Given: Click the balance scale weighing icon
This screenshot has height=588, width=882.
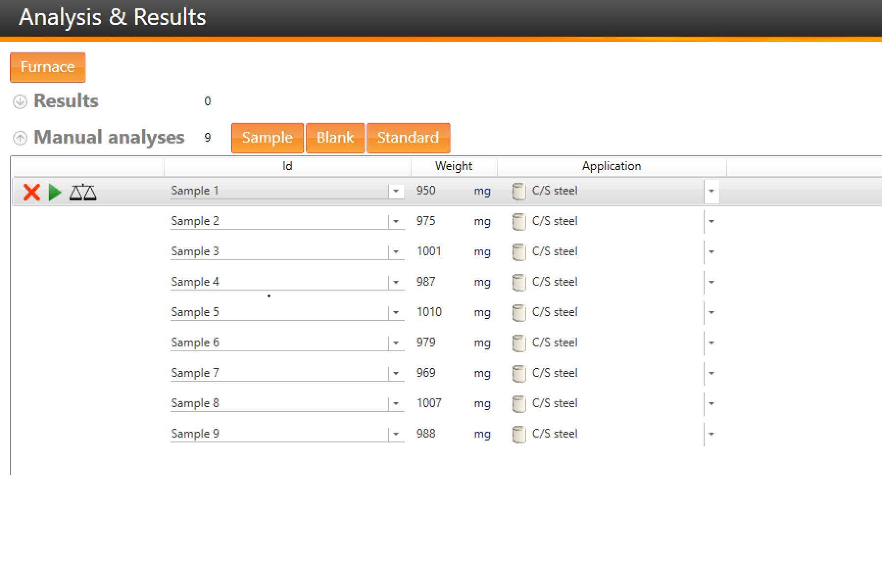Looking at the screenshot, I should [x=83, y=192].
